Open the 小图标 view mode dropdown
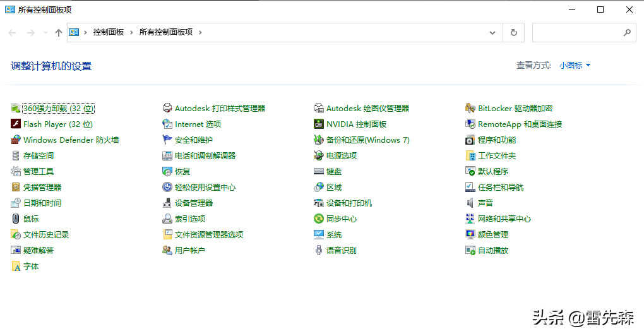Screen dimensions: 644x336 coord(575,65)
